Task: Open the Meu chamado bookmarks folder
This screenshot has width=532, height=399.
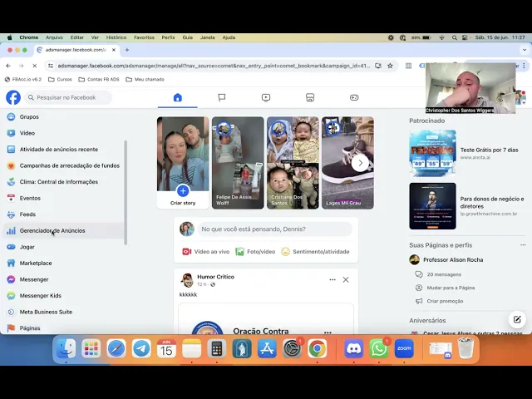Action: (x=145, y=80)
